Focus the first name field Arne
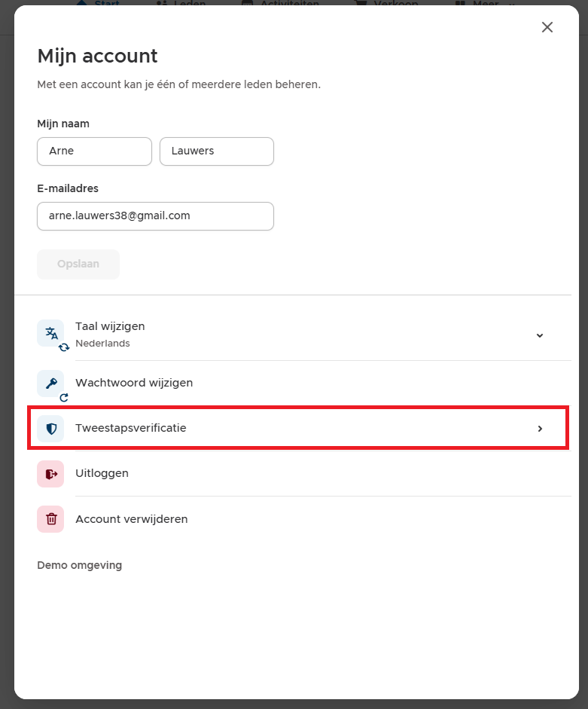Image resolution: width=588 pixels, height=709 pixels. [94, 151]
